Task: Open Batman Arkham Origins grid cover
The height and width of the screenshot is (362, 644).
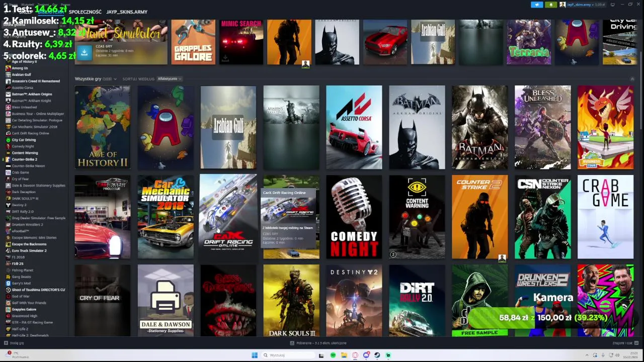Action: pyautogui.click(x=417, y=127)
